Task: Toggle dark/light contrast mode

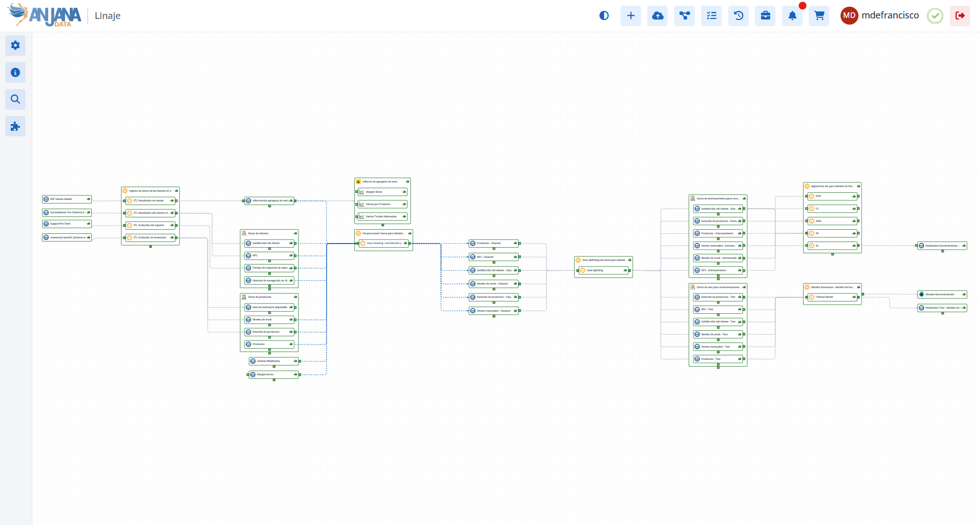Action: pyautogui.click(x=604, y=16)
